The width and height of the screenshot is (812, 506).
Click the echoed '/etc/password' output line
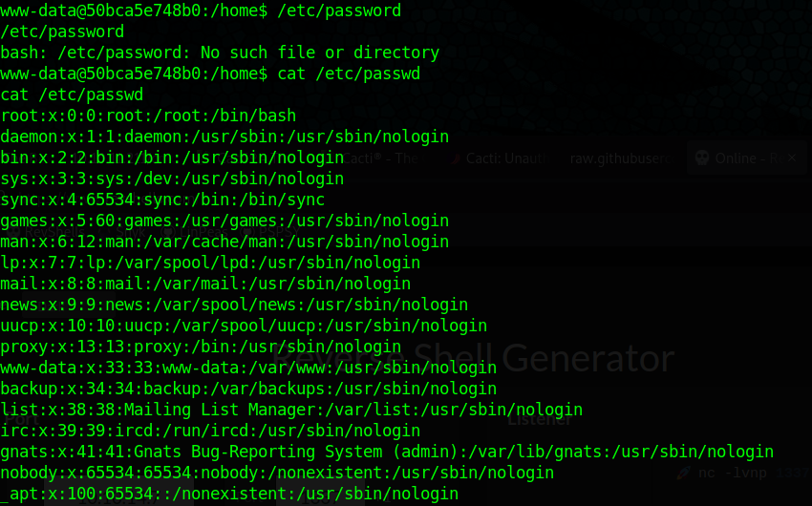tap(62, 32)
